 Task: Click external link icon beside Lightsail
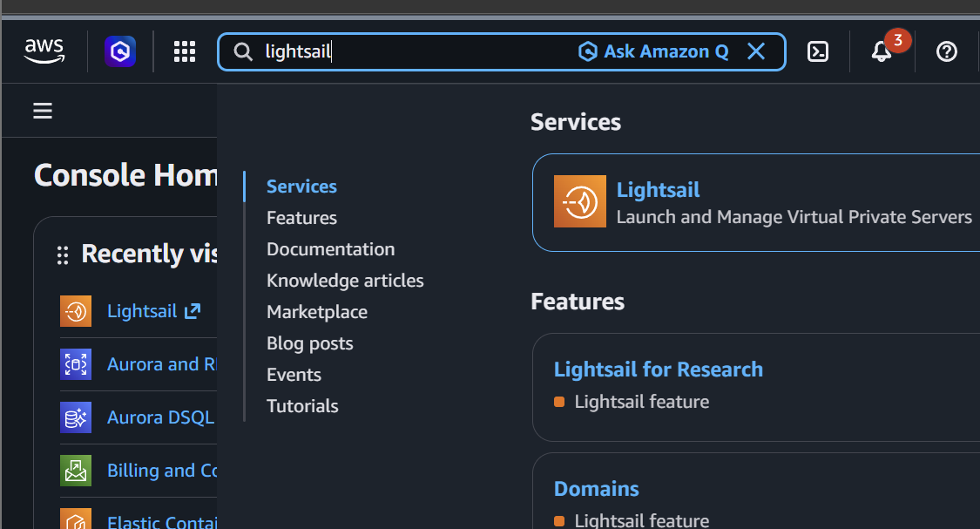click(193, 311)
